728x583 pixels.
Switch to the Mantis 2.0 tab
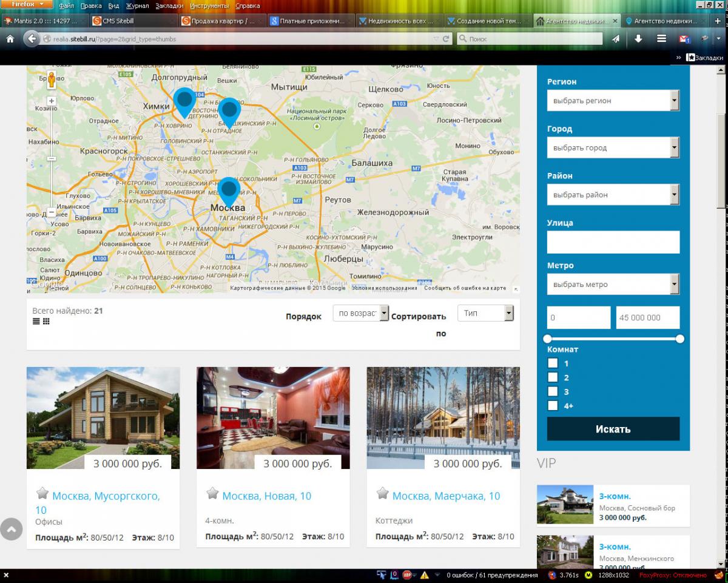pos(45,21)
